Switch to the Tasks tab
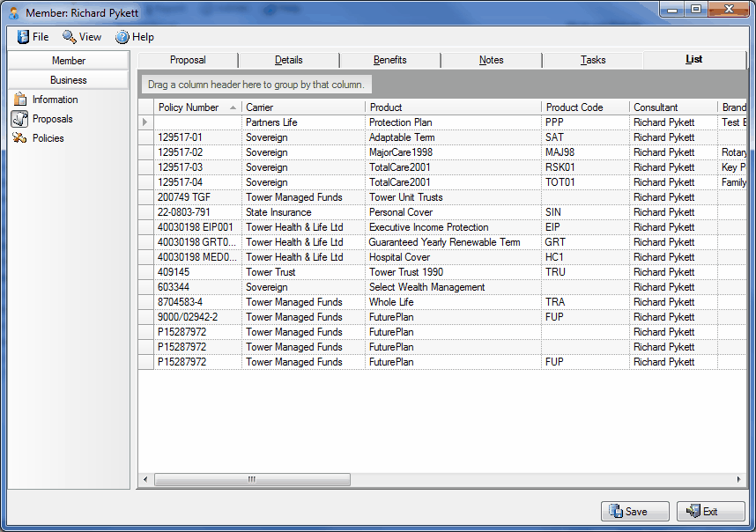This screenshot has height=532, width=756. (x=593, y=60)
